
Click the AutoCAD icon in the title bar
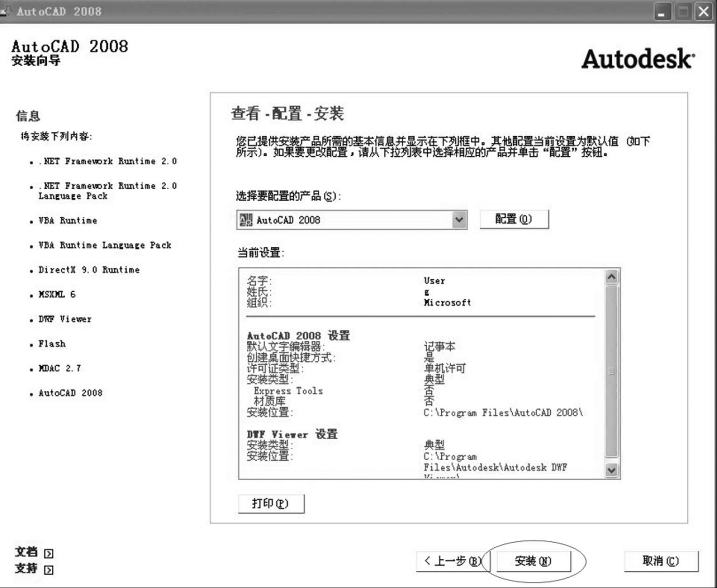click(7, 10)
